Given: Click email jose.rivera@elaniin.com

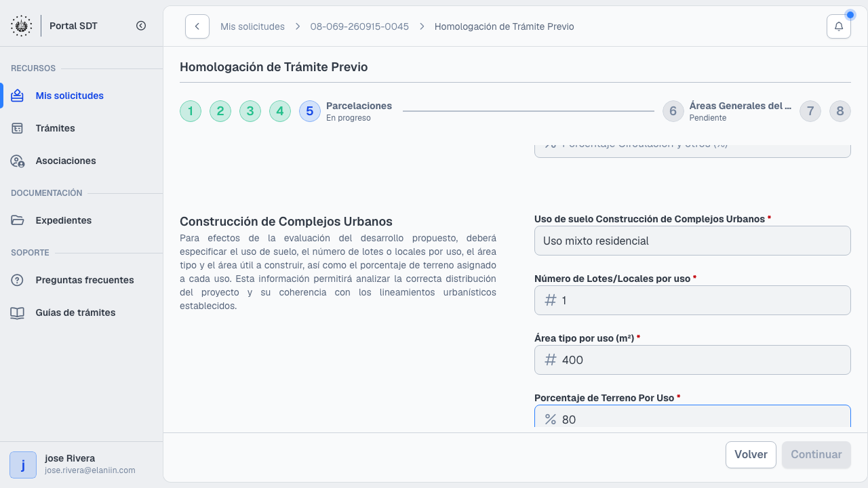Looking at the screenshot, I should pos(90,470).
